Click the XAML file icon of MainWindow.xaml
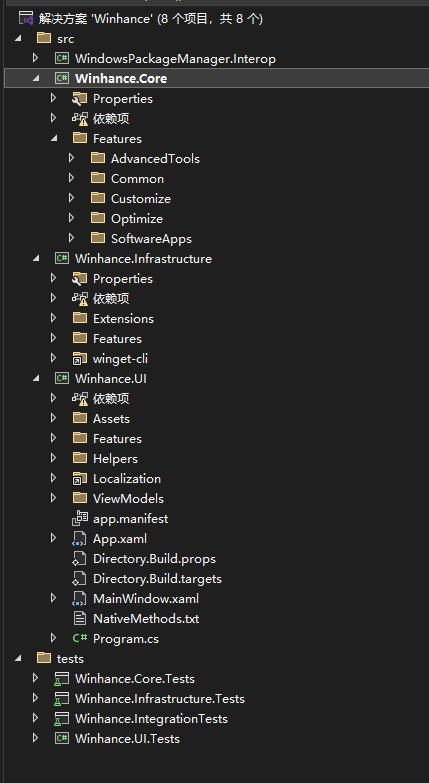Image resolution: width=429 pixels, height=783 pixels. (80, 598)
